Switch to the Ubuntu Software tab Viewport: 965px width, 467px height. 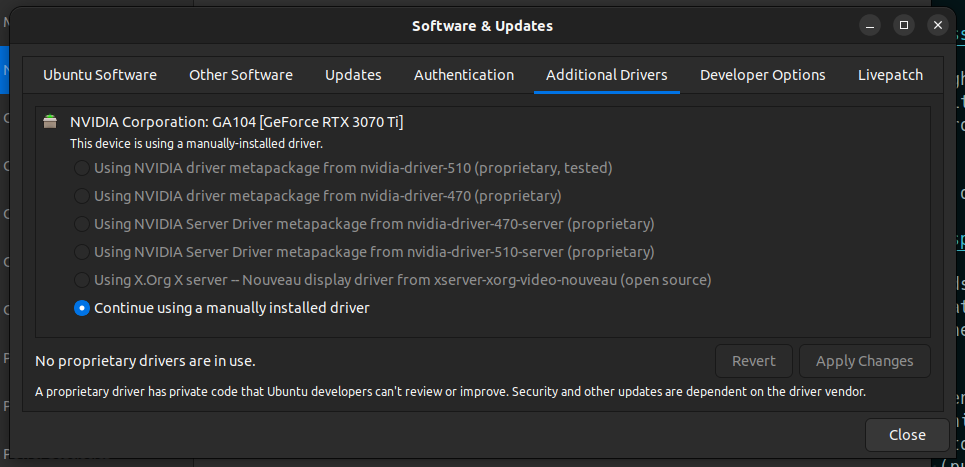pos(100,75)
